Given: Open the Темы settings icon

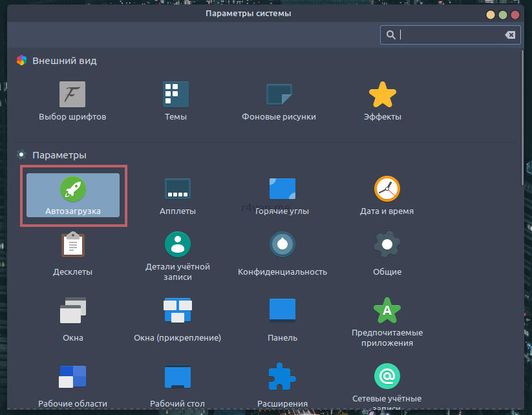Looking at the screenshot, I should point(176,94).
